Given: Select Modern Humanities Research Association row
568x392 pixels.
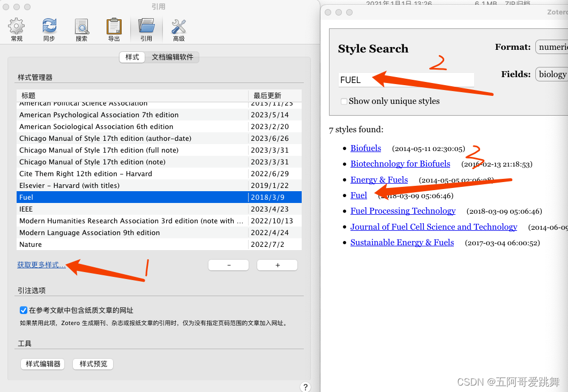Looking at the screenshot, I should pyautogui.click(x=159, y=221).
